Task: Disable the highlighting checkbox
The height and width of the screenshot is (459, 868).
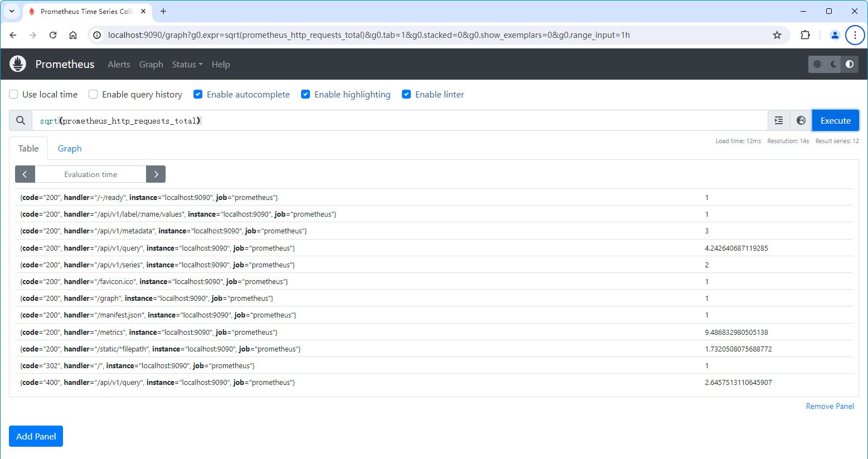Action: 306,94
